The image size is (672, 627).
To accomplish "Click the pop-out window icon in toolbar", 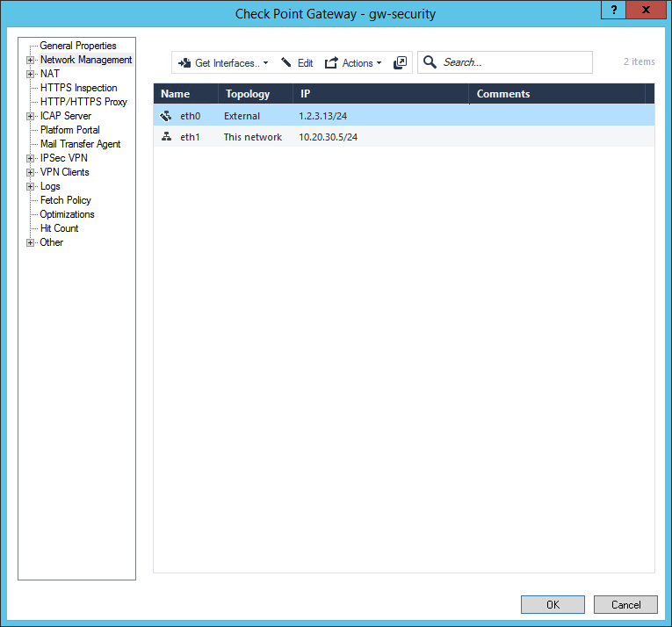I will point(401,63).
